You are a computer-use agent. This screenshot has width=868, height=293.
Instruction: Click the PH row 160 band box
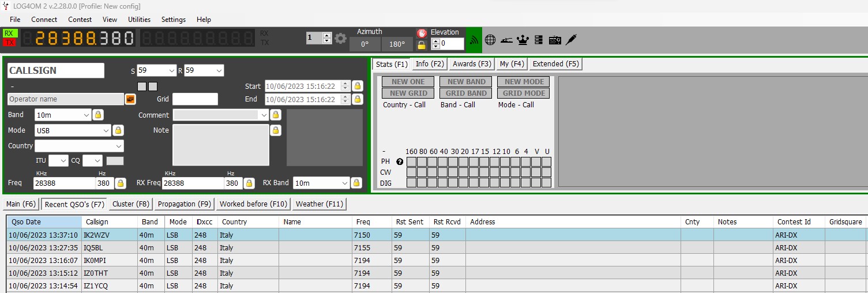[411, 161]
